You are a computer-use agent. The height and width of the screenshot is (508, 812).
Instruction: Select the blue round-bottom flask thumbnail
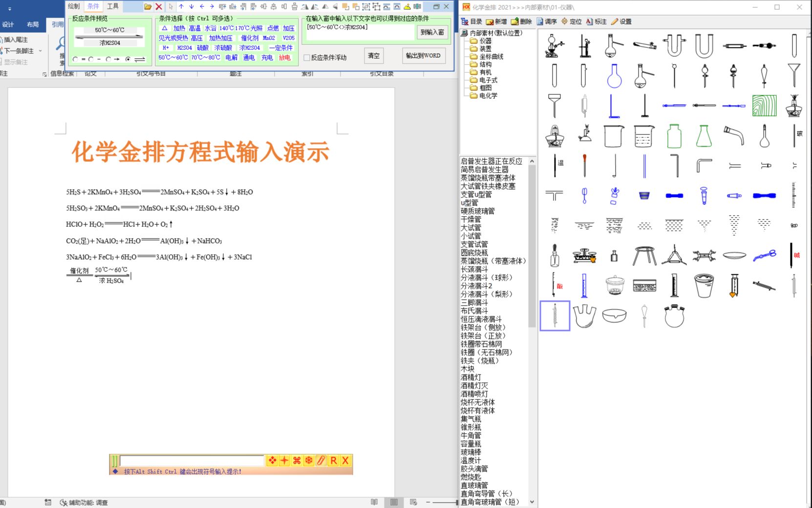coord(614,76)
